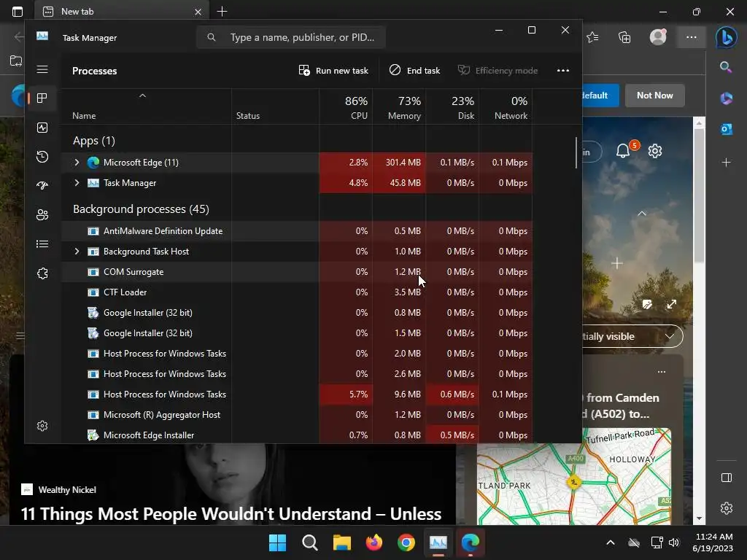Expand Task Manager process row
This screenshot has height=560, width=747.
77,183
